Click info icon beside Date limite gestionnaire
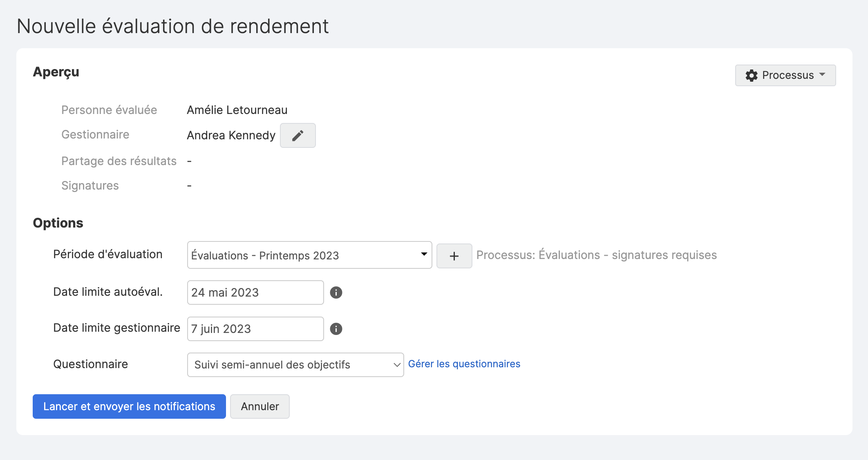The width and height of the screenshot is (868, 460). click(x=336, y=329)
